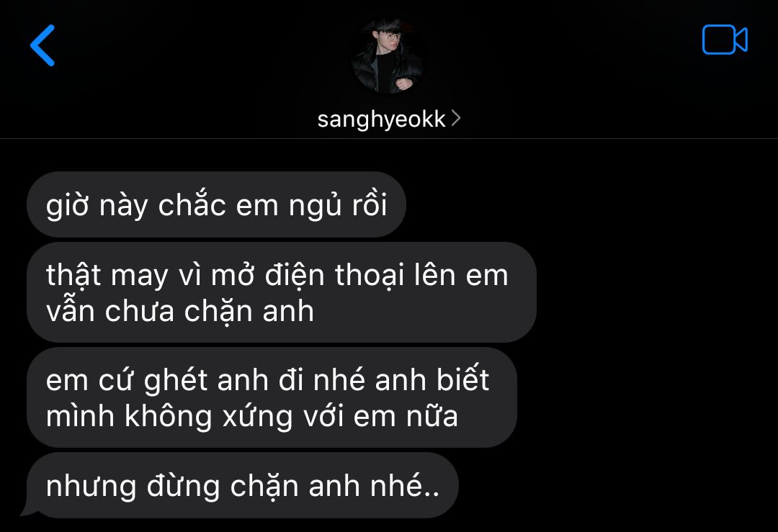Select message starting 'thật may vì mở điện thoại'
The width and height of the screenshot is (778, 532).
(282, 292)
